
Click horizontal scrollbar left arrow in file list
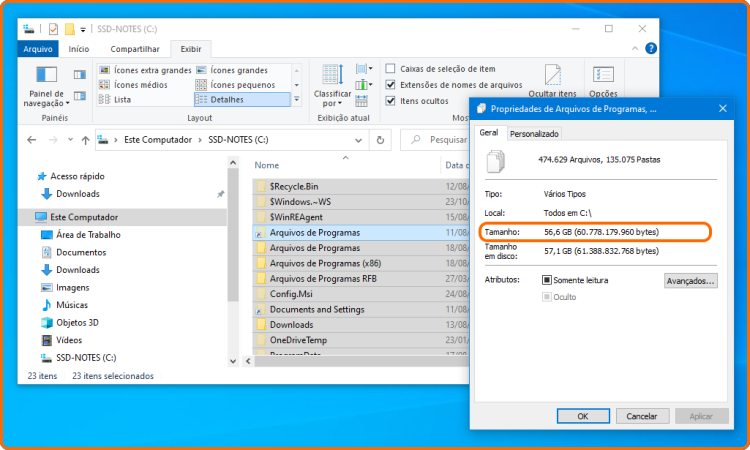click(248, 361)
